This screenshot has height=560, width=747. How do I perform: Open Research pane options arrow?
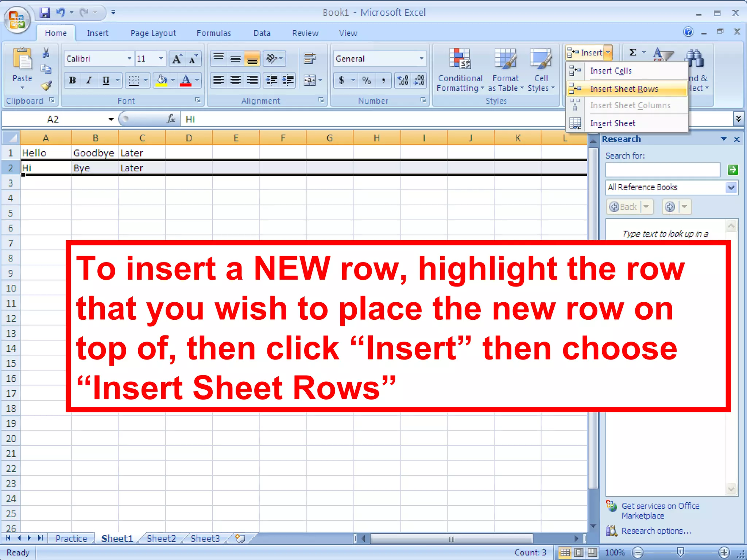tap(724, 139)
